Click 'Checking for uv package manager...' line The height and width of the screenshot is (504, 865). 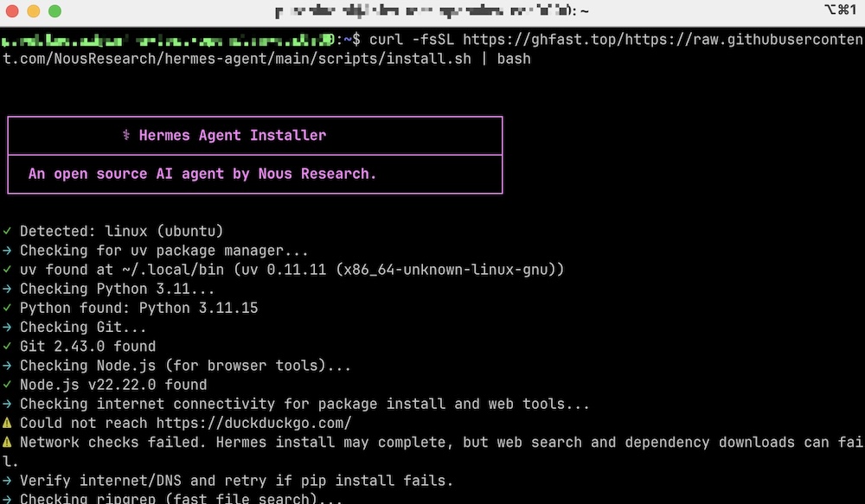click(x=163, y=251)
